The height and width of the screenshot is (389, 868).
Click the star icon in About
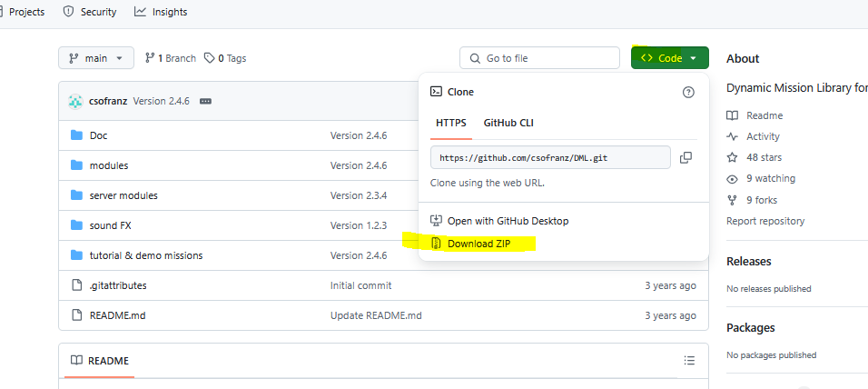[733, 158]
